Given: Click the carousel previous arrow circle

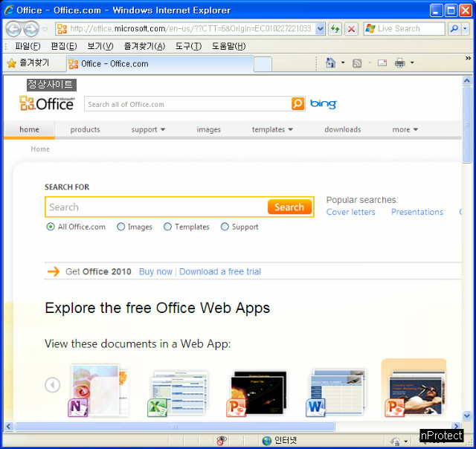Looking at the screenshot, I should (53, 384).
